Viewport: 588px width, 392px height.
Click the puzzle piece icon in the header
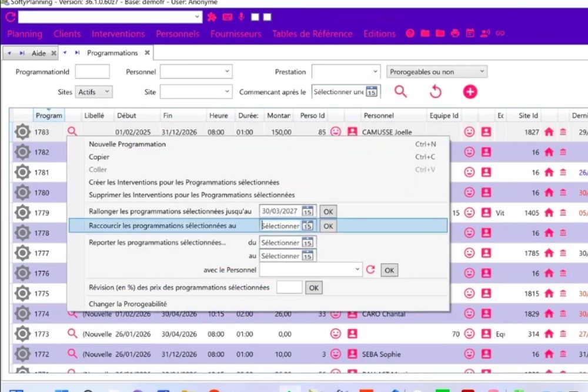tap(212, 17)
